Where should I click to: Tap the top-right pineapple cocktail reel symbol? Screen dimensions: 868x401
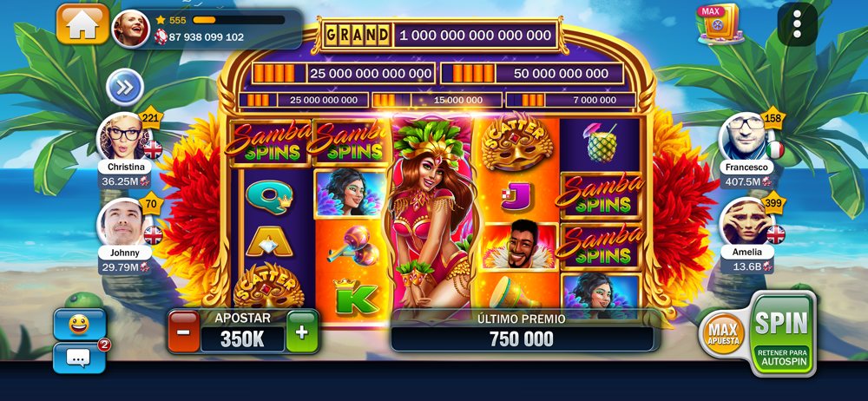click(600, 143)
